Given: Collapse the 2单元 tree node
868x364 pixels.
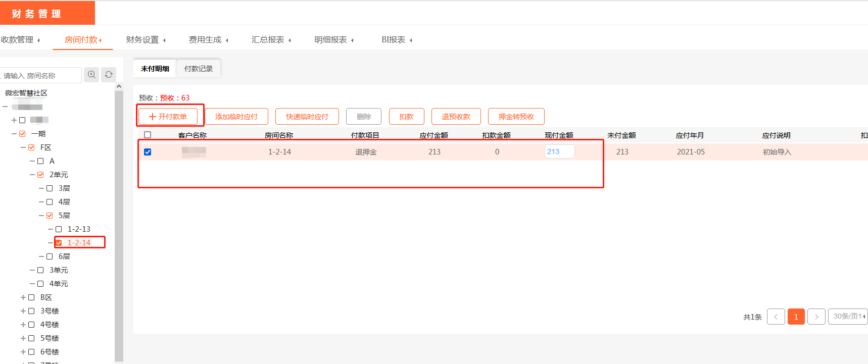Looking at the screenshot, I should tap(32, 175).
